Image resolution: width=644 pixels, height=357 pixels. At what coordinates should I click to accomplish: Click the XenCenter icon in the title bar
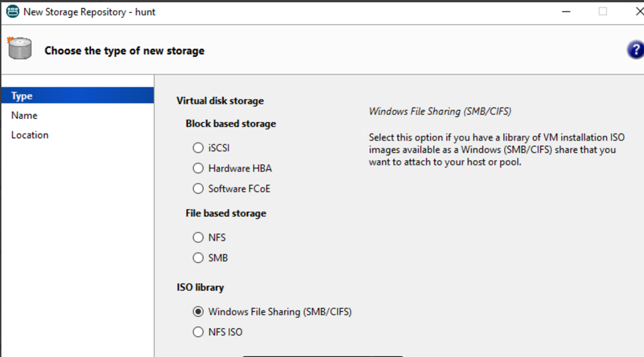pos(12,11)
